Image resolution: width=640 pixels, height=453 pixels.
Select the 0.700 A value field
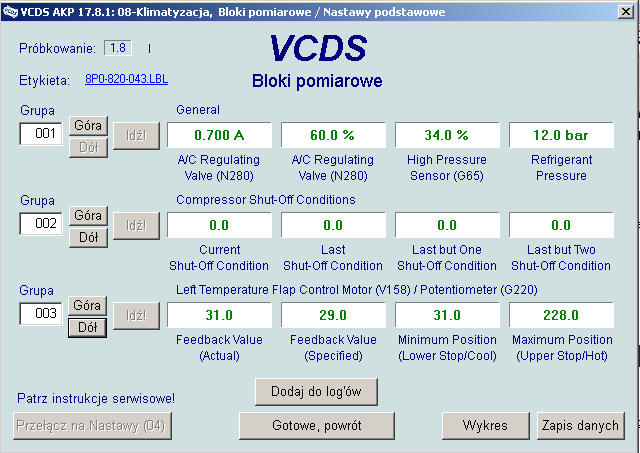coord(219,135)
